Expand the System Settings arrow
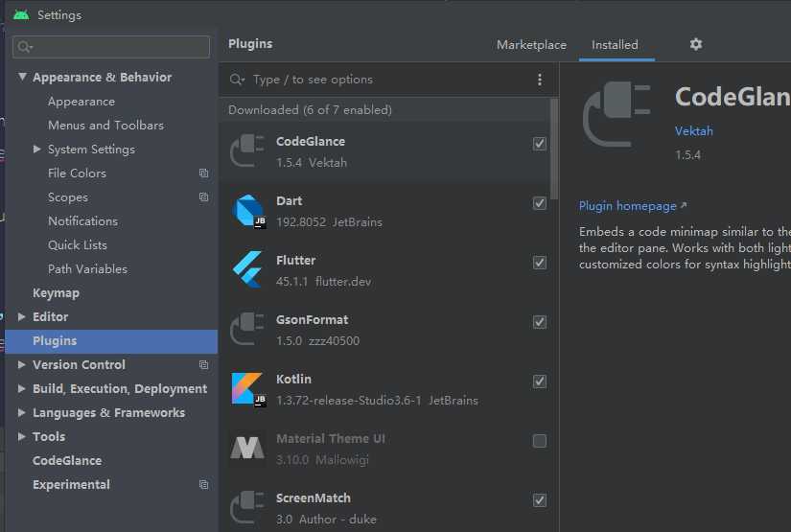The image size is (791, 532). pyautogui.click(x=36, y=149)
